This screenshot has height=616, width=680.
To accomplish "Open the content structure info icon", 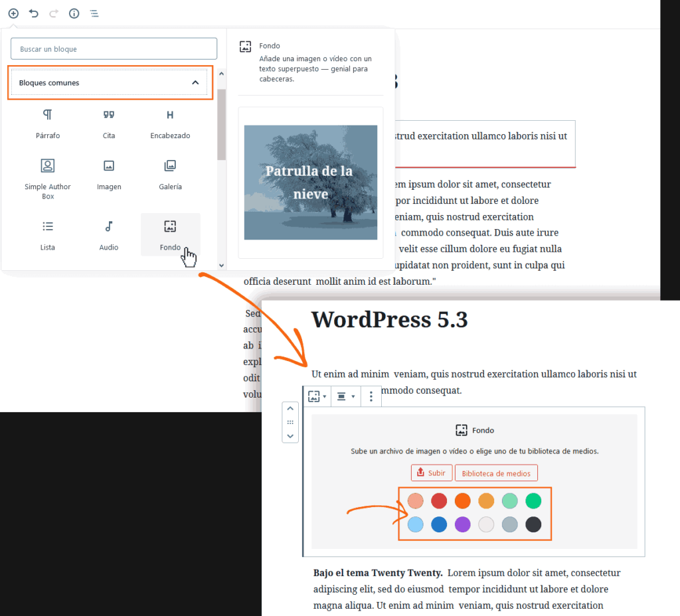I will (x=74, y=13).
